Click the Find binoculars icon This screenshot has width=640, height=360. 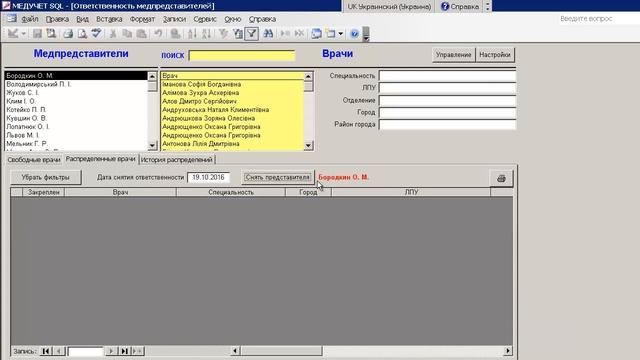(x=268, y=33)
